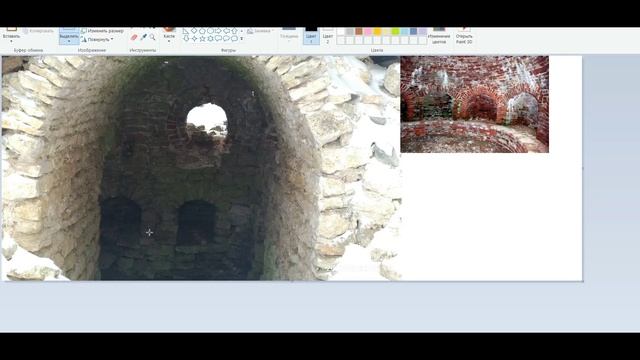
Task: Pick the gold orange color swatch
Action: pos(377,31)
